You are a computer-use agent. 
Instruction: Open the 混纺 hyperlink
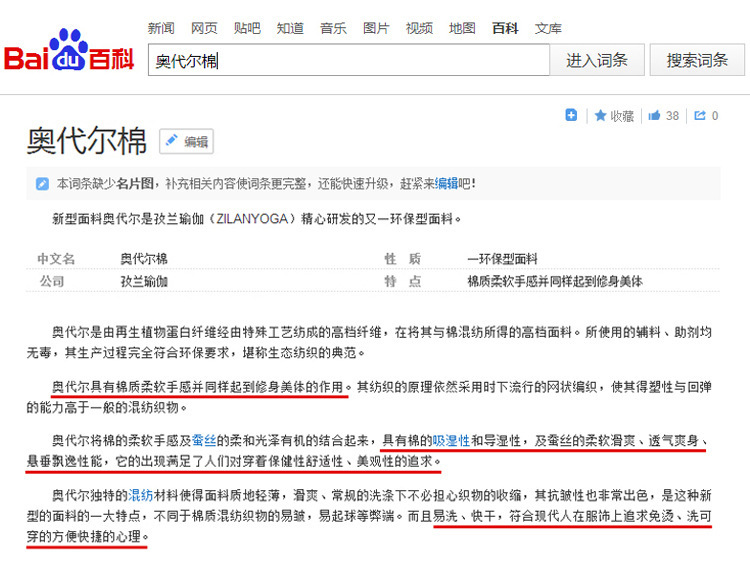point(141,495)
